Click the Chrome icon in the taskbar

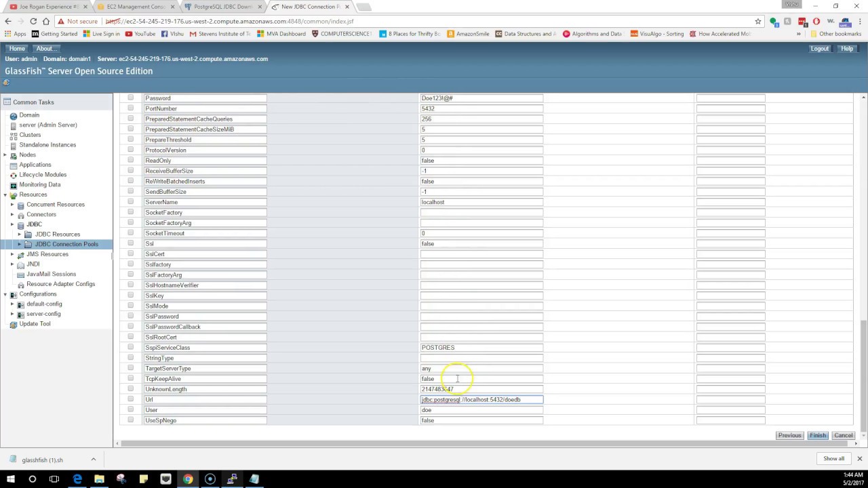188,479
